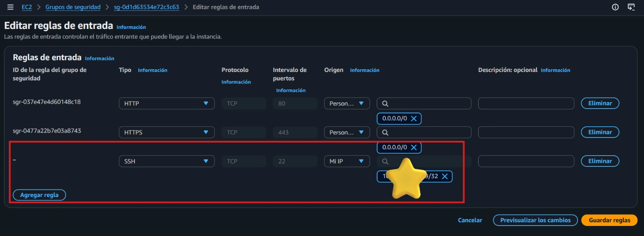Select rule ID sgr-0477a22b7e03a8743 text
644x236 pixels.
[47, 131]
